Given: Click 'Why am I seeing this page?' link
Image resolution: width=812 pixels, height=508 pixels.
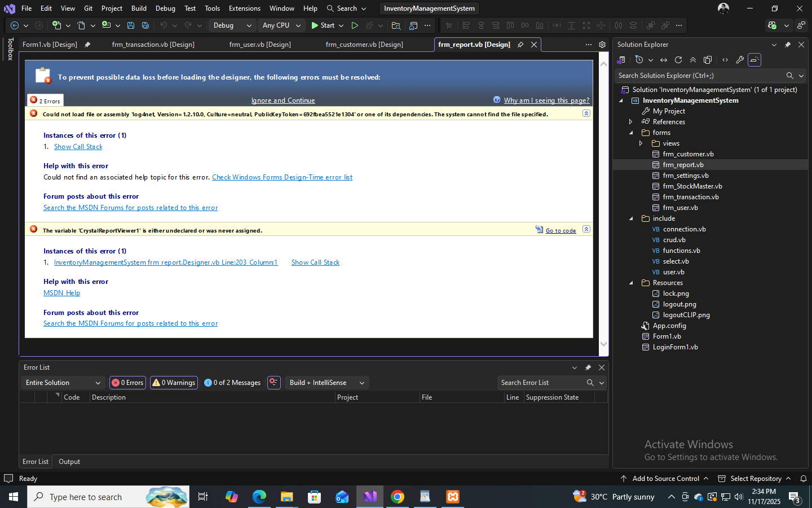Looking at the screenshot, I should tap(546, 100).
